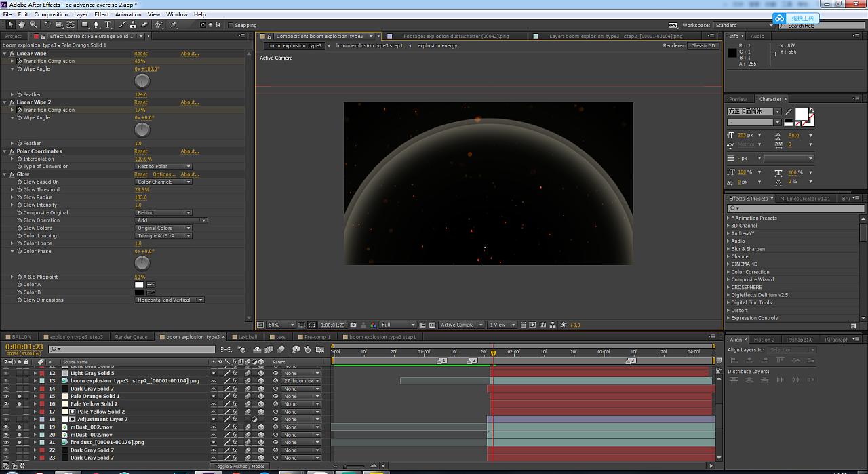The width and height of the screenshot is (868, 474).
Task: Click the snapshot camera icon in viewer
Action: coord(354,325)
